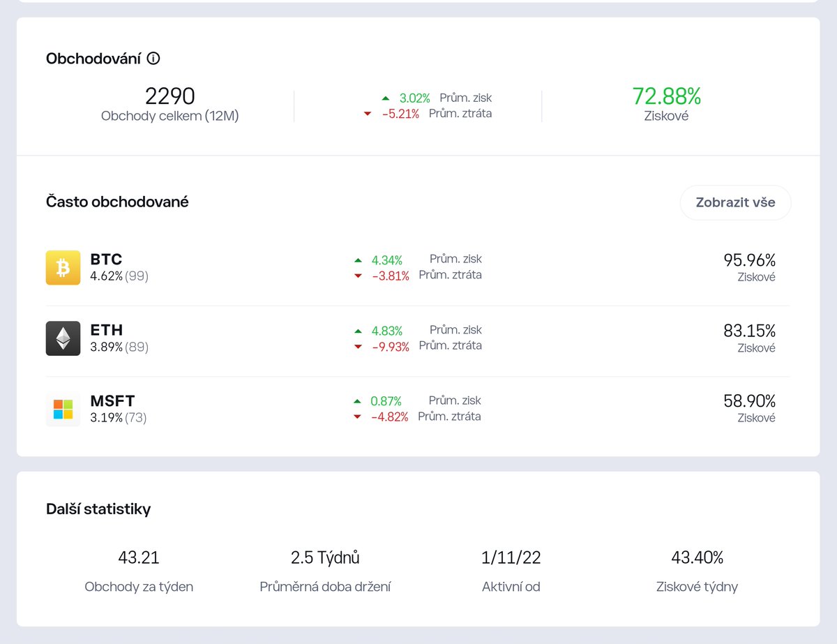Click red down arrow beside -5.21%
Viewport: 837px width, 644px height.
point(368,114)
